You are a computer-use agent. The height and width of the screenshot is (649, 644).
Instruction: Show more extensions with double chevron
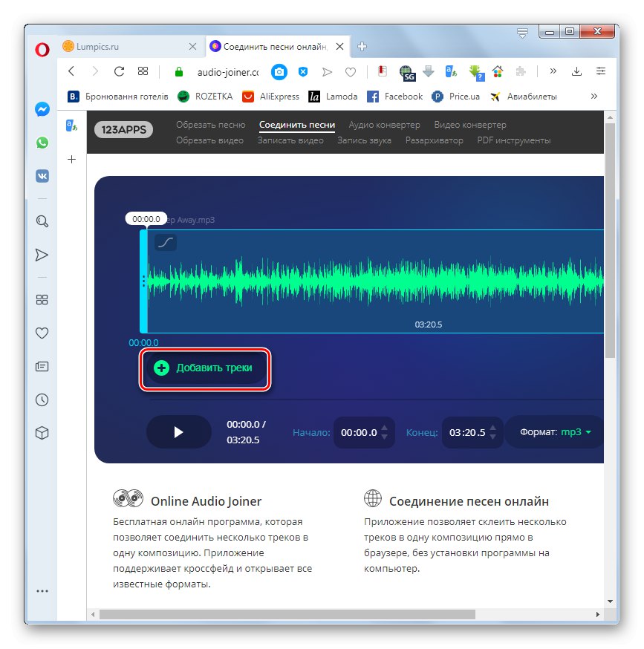point(553,71)
